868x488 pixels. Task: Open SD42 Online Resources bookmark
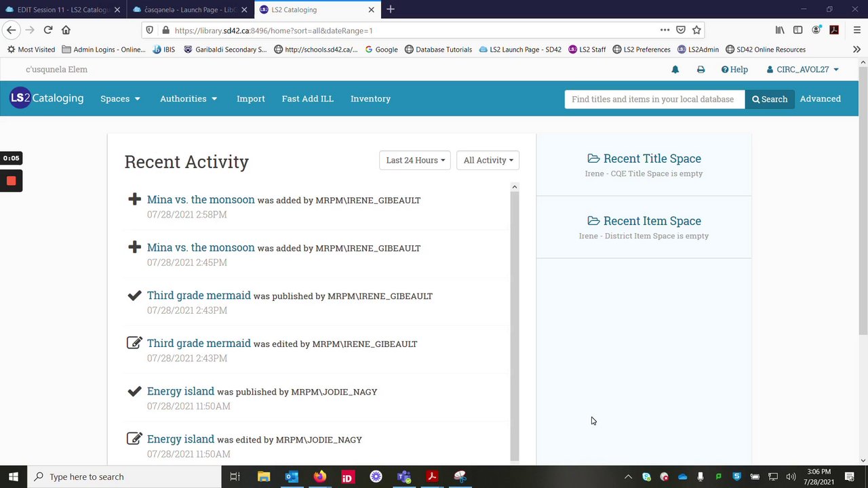tap(766, 49)
